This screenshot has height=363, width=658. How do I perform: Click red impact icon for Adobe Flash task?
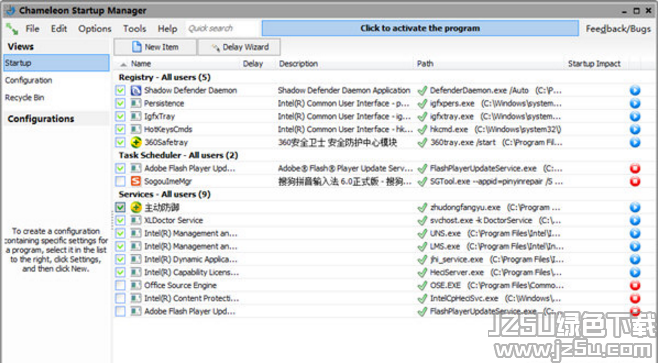pos(635,168)
